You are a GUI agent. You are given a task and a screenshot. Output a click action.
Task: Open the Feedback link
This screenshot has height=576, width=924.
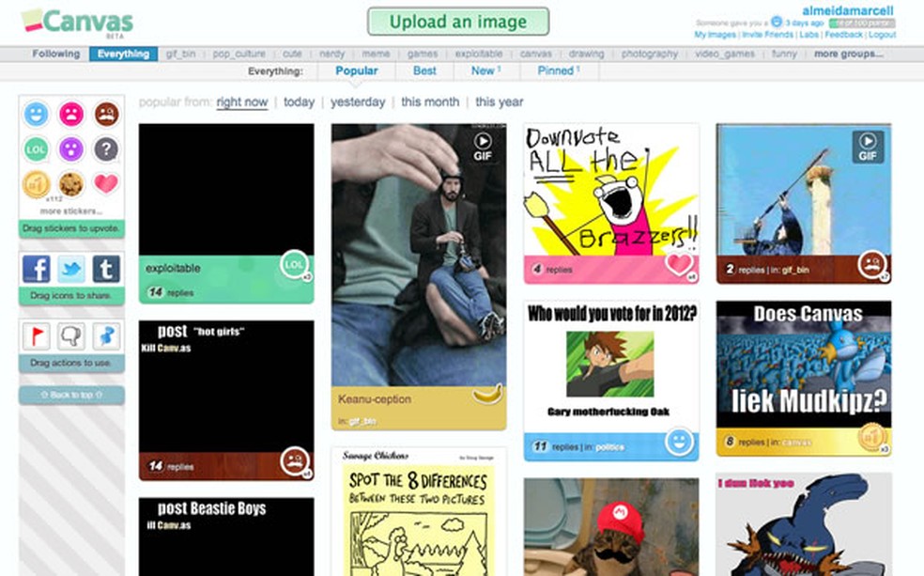pos(844,35)
